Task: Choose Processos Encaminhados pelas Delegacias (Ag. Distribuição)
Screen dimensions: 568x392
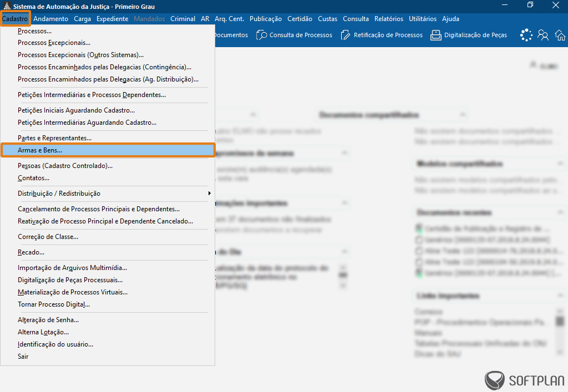Action: (108, 79)
